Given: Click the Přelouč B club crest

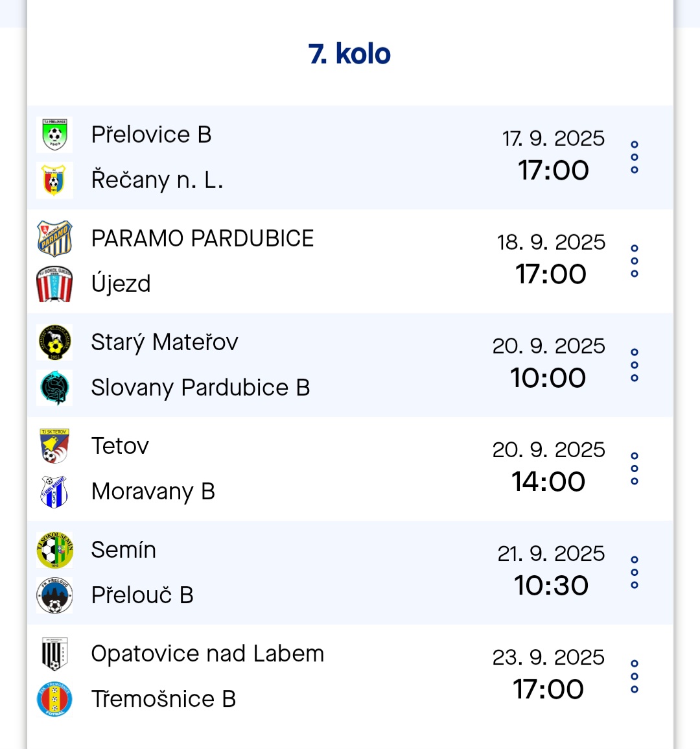Looking at the screenshot, I should [x=54, y=595].
